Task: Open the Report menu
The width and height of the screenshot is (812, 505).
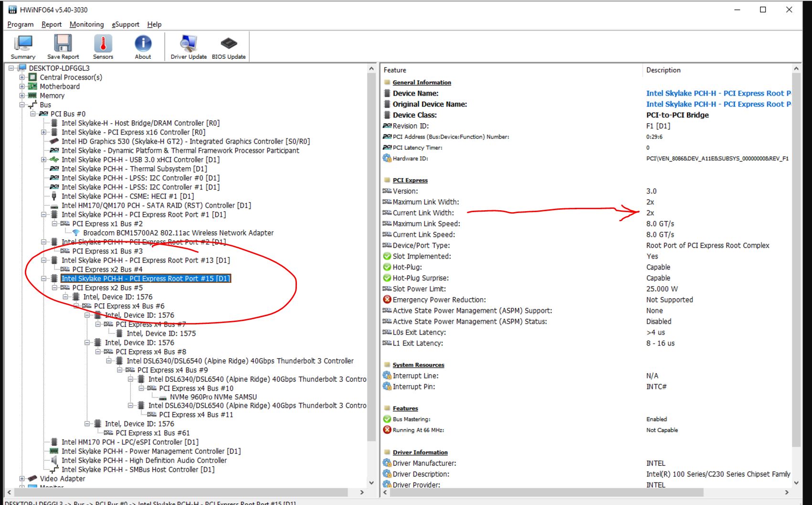Action: pyautogui.click(x=52, y=24)
